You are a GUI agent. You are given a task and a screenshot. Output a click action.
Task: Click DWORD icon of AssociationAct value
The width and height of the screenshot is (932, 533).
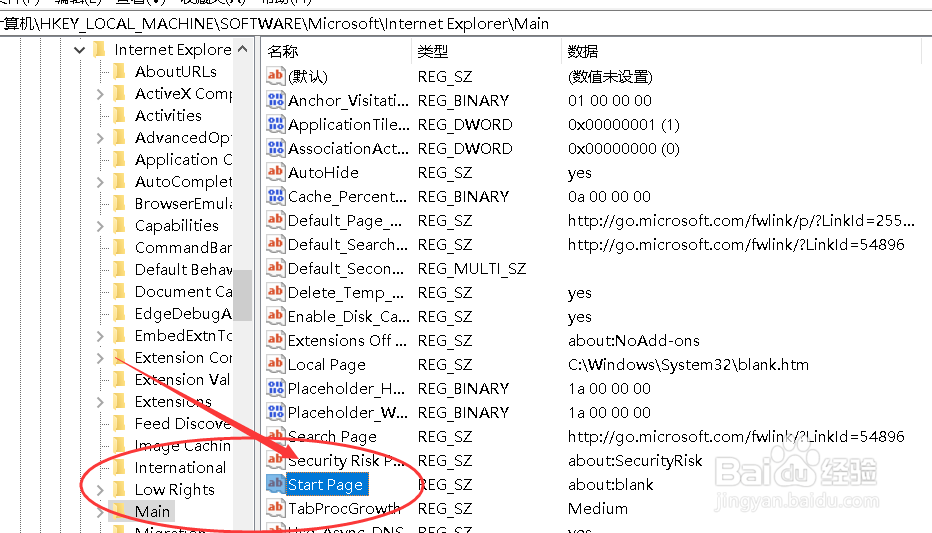tap(275, 148)
